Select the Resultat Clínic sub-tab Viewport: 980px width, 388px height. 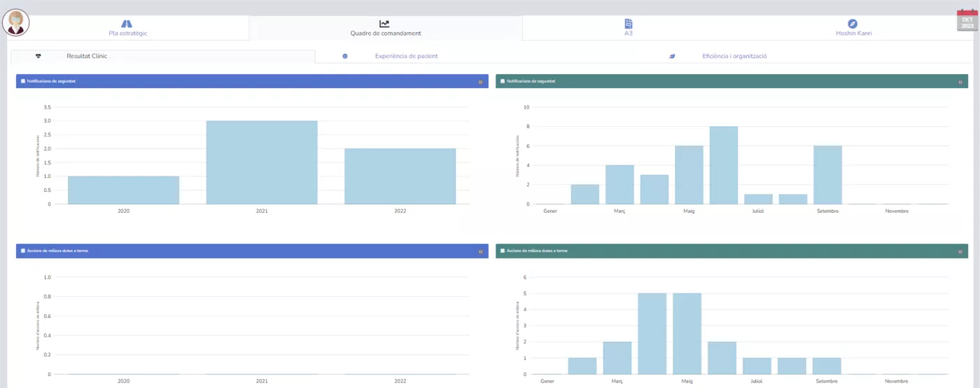(x=162, y=56)
